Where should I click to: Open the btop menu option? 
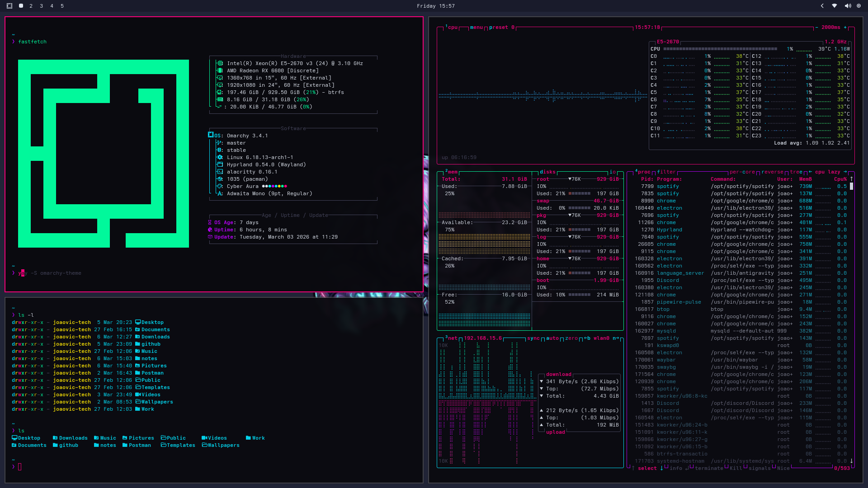(x=476, y=28)
